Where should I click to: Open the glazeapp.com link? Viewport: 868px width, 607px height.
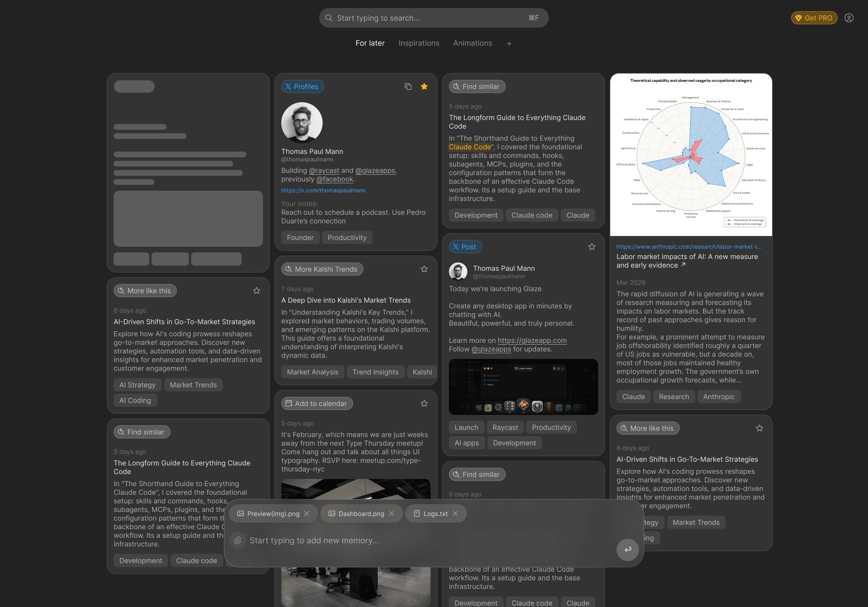coord(532,340)
